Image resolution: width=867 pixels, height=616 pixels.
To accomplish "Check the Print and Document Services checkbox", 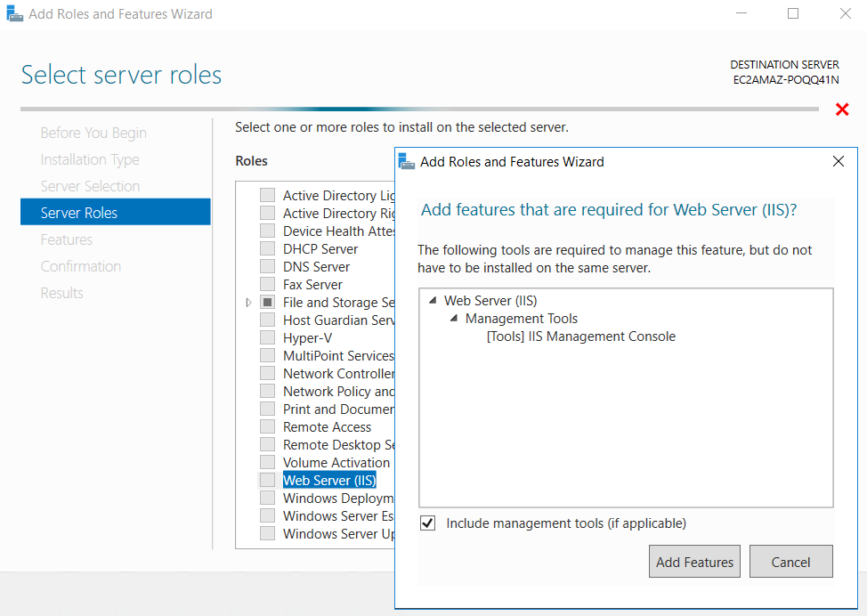I will (268, 409).
